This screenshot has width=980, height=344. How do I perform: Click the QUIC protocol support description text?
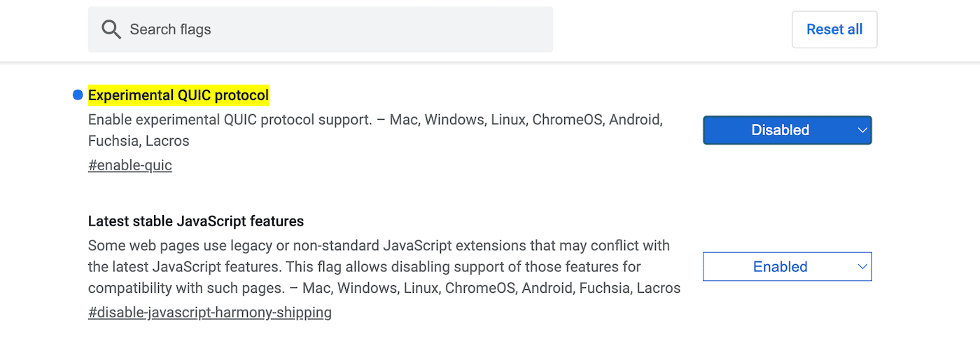pyautogui.click(x=374, y=120)
